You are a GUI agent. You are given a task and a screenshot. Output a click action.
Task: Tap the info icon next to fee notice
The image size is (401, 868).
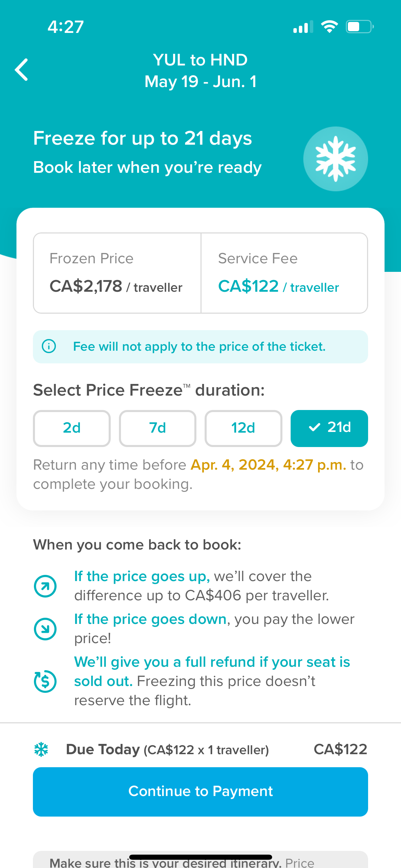coord(49,347)
